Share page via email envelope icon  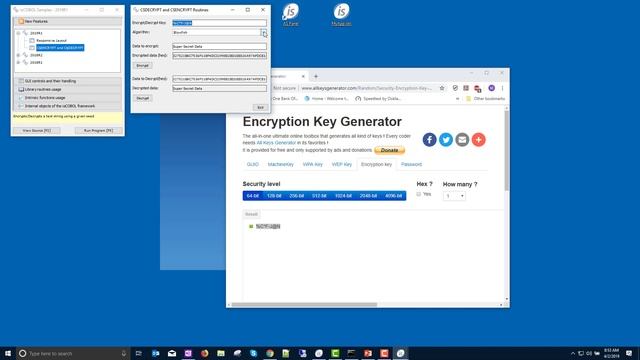pos(462,140)
